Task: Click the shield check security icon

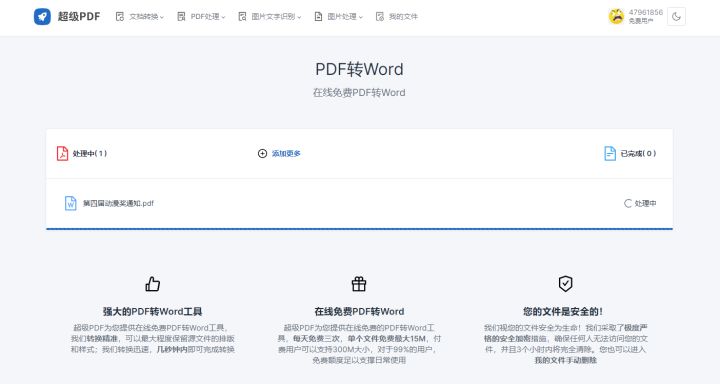Action: click(565, 283)
